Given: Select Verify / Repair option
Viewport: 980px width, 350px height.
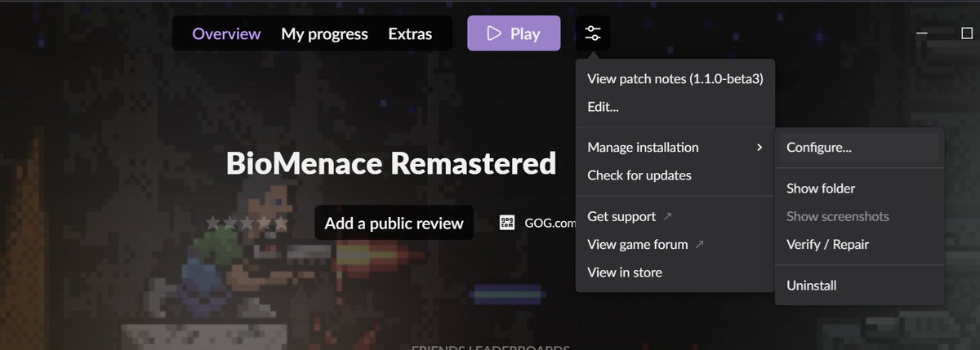Looking at the screenshot, I should (859, 244).
